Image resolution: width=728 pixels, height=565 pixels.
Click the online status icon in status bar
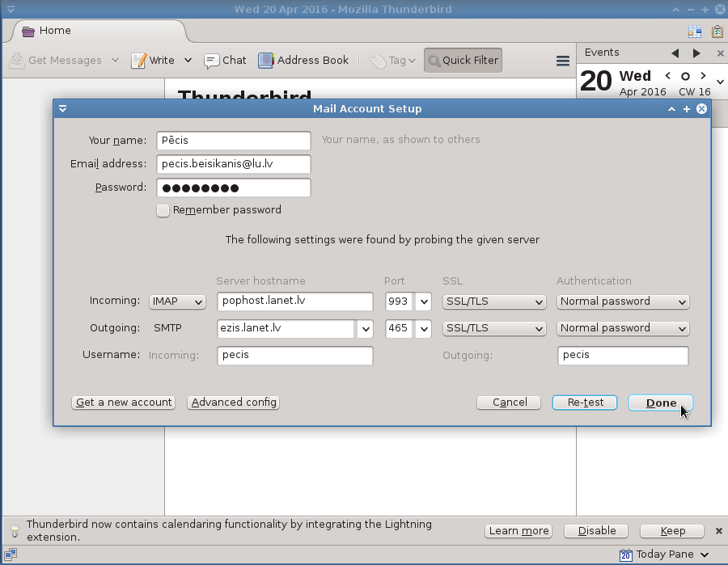click(11, 554)
